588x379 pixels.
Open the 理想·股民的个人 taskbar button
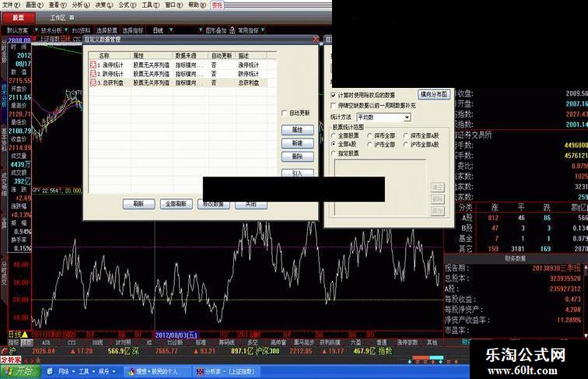(x=157, y=372)
